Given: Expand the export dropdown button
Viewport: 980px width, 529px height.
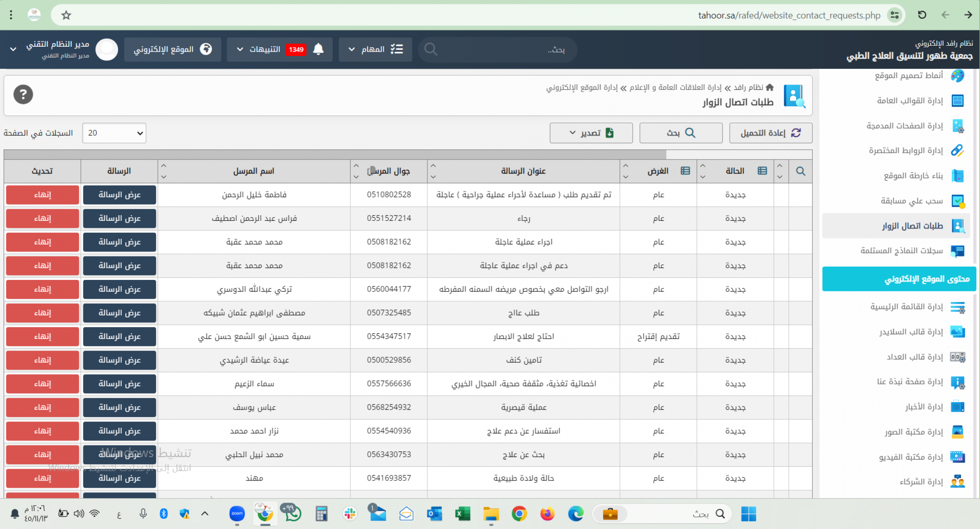Looking at the screenshot, I should pyautogui.click(x=591, y=133).
